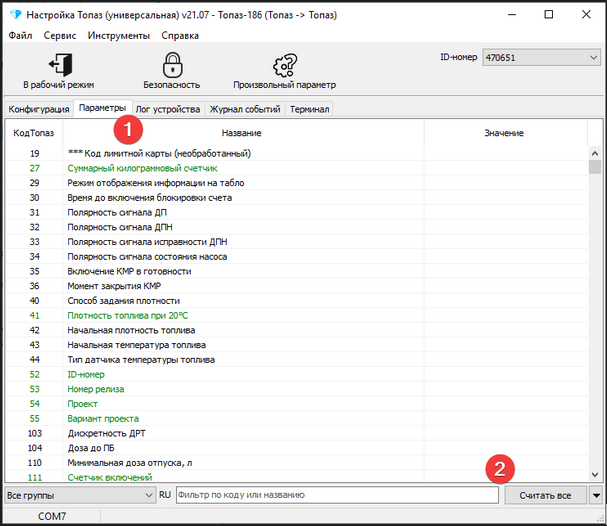Select row 'Плотность топлива при 20°C'

coord(297,315)
